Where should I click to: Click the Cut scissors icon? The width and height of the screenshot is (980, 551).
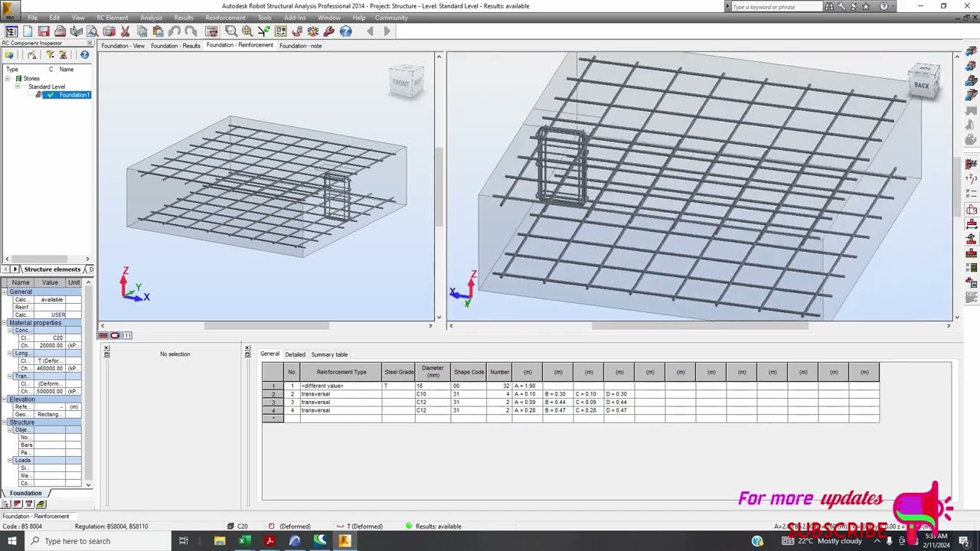click(x=126, y=31)
